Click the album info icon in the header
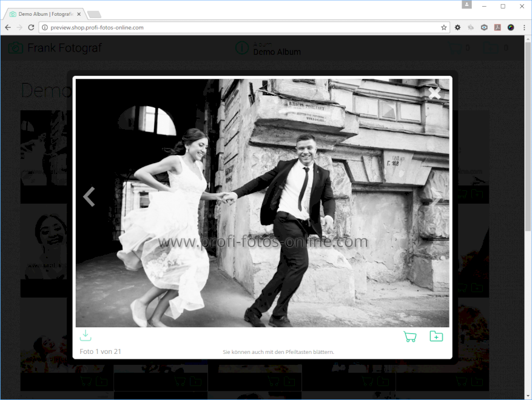The image size is (532, 400). coord(242,48)
